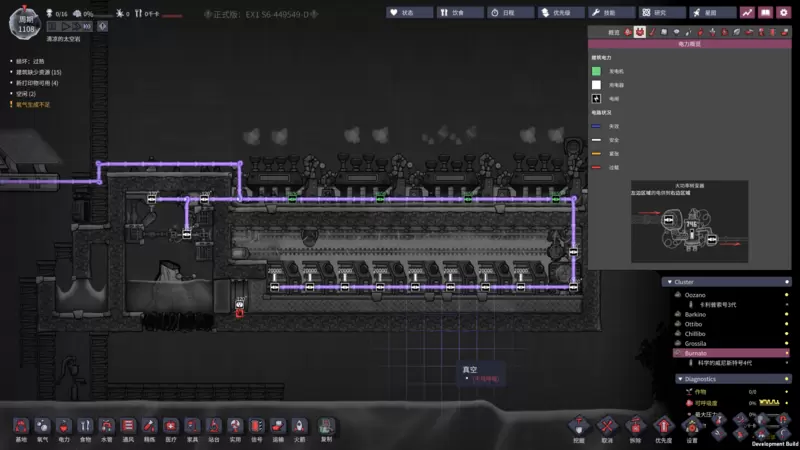Click the cycle 1108 clock
Viewport: 800px width, 450px height.
tap(24, 23)
